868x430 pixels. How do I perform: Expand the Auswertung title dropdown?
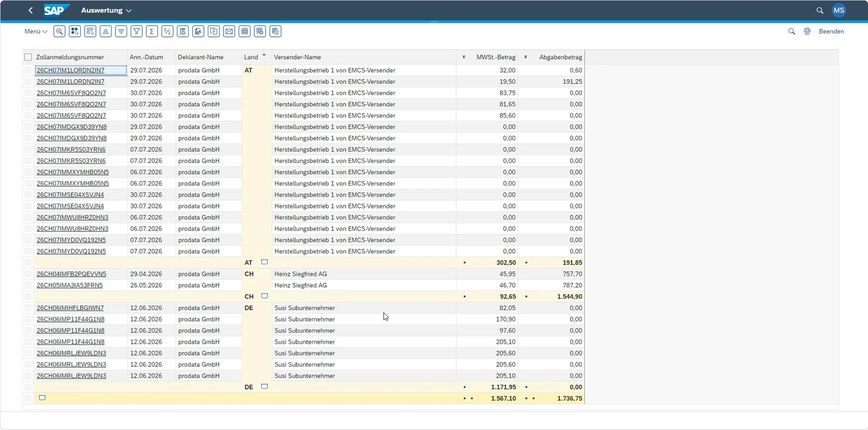pos(106,10)
